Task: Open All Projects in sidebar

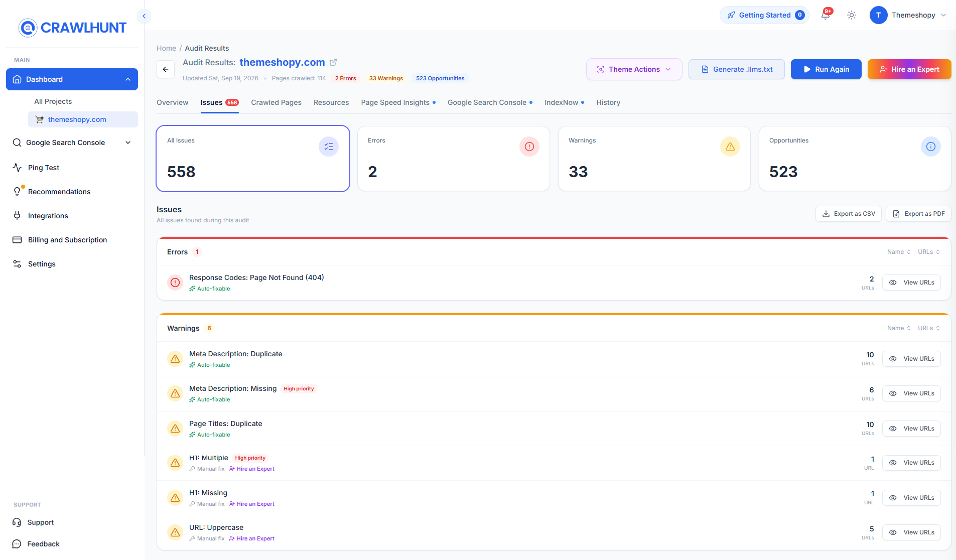Action: (53, 101)
